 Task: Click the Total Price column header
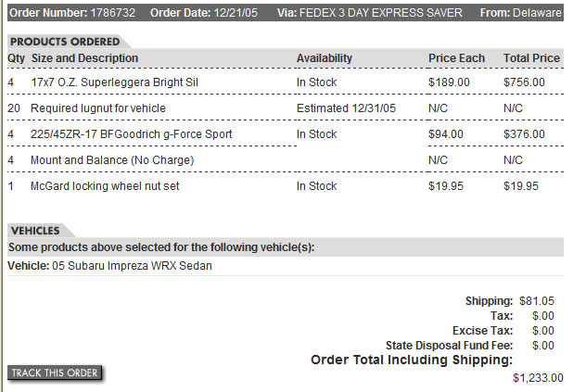531,58
